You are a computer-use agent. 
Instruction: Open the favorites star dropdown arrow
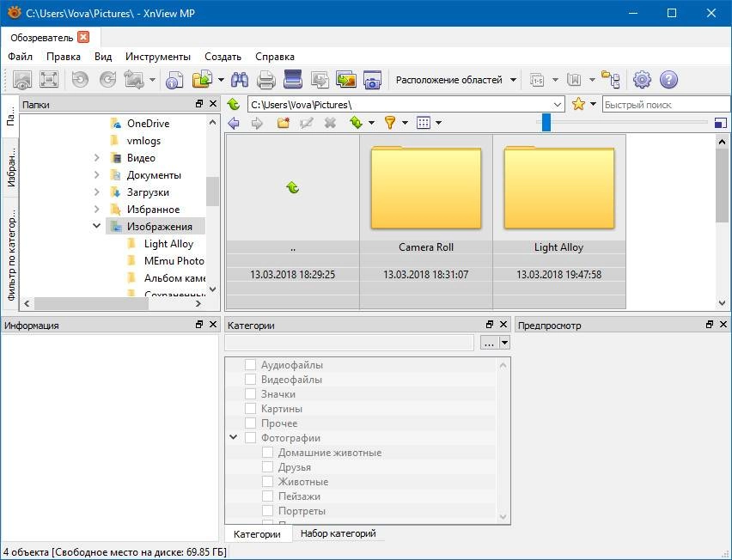tap(594, 104)
